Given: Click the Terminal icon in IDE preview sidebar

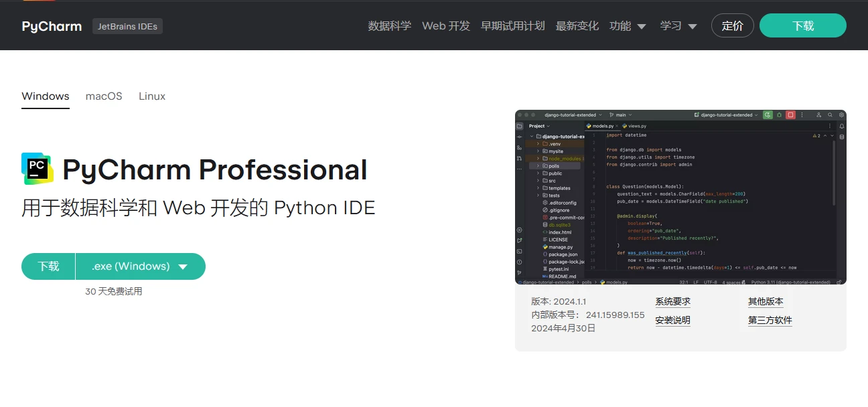Looking at the screenshot, I should [519, 251].
